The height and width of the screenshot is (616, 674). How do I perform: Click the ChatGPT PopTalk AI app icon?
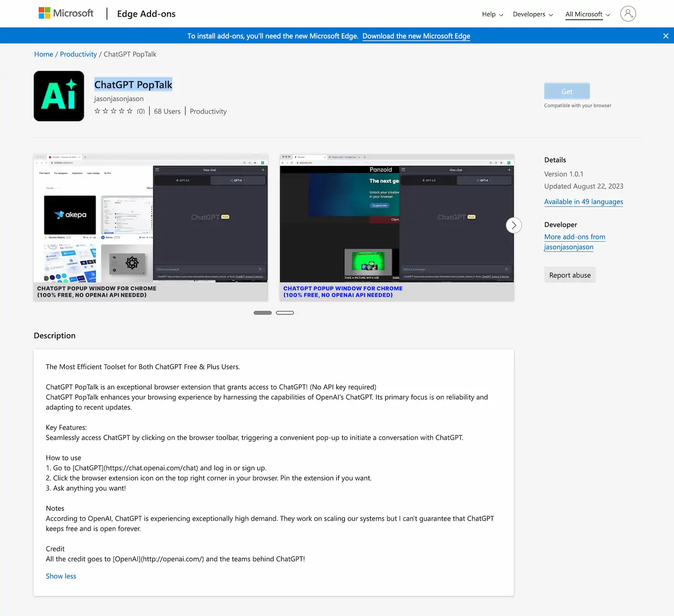(59, 96)
